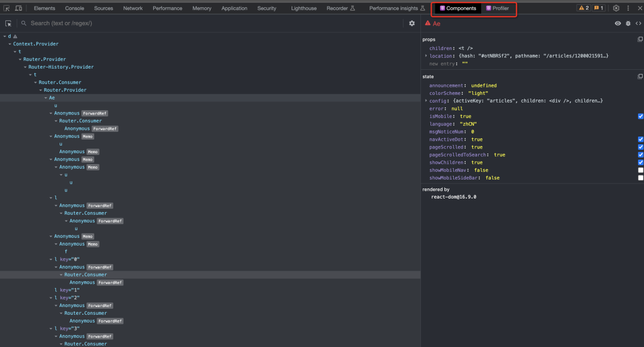Open the Application tab
The image size is (644, 347).
[234, 8]
